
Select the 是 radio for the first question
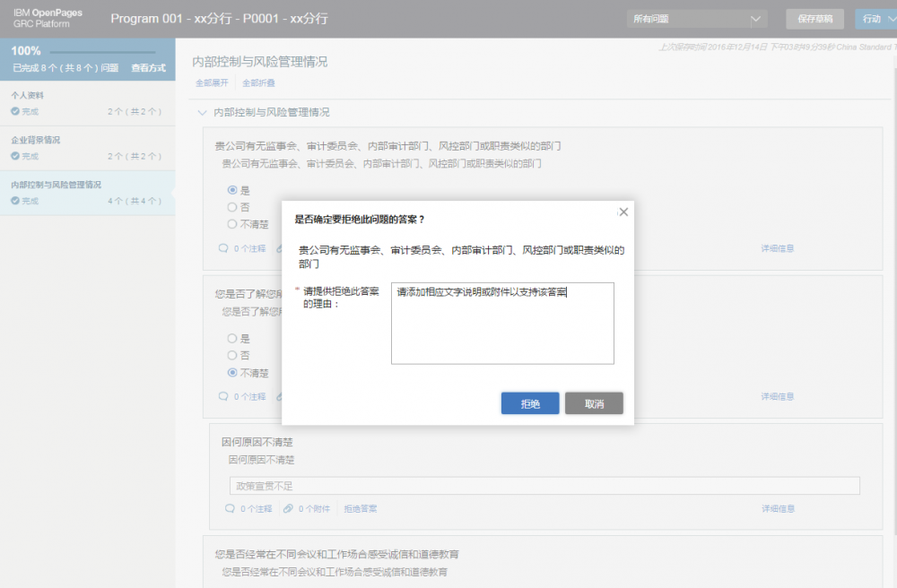pyautogui.click(x=231, y=190)
